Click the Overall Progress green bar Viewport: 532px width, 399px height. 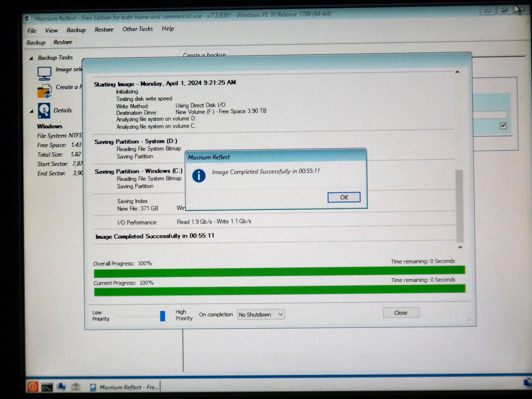(280, 272)
